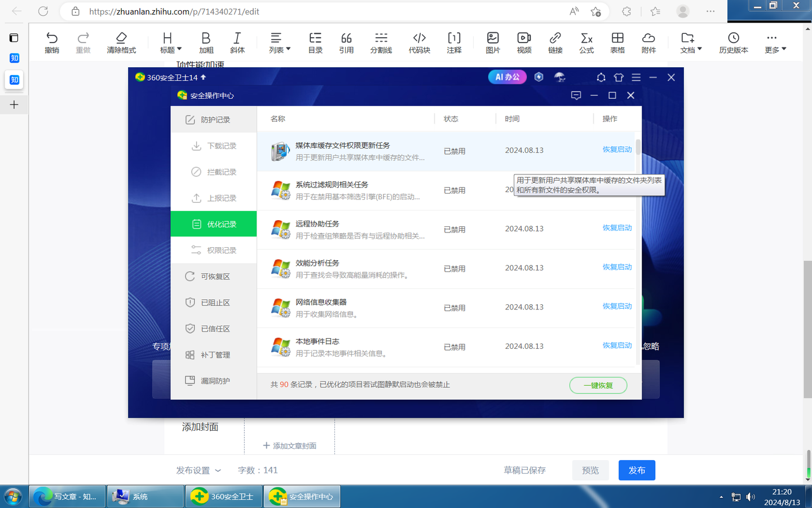Open the 补丁管理 sidebar section
Image resolution: width=812 pixels, height=508 pixels.
214,355
